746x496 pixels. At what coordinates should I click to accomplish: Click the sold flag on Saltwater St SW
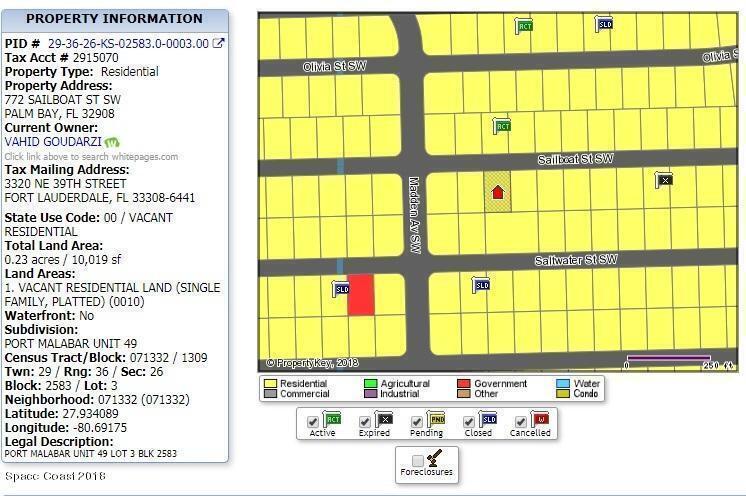click(481, 285)
